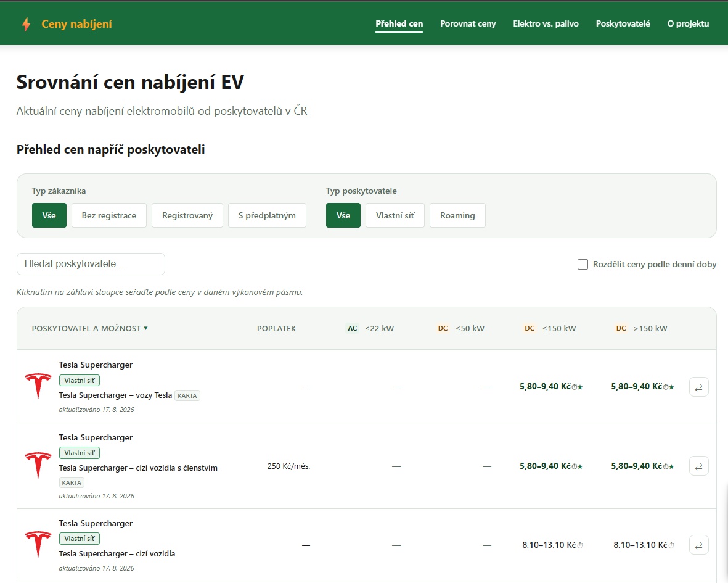Sort by DC ≤50 kW column

(x=460, y=328)
